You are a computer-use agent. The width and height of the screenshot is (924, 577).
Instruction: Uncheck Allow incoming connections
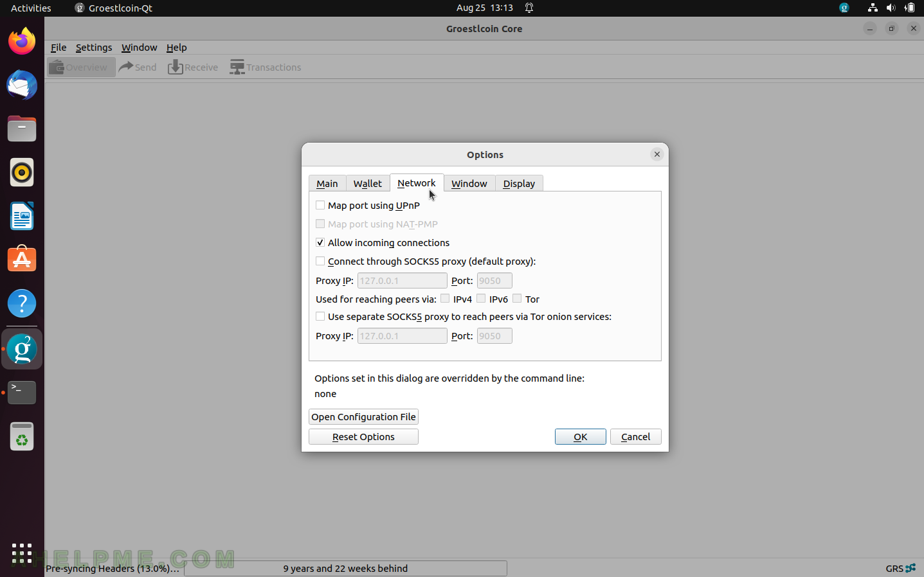(x=320, y=242)
